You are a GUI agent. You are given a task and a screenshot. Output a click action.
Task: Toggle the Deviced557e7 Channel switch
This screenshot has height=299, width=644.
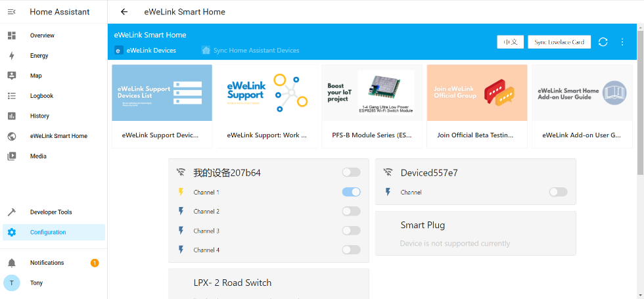558,192
